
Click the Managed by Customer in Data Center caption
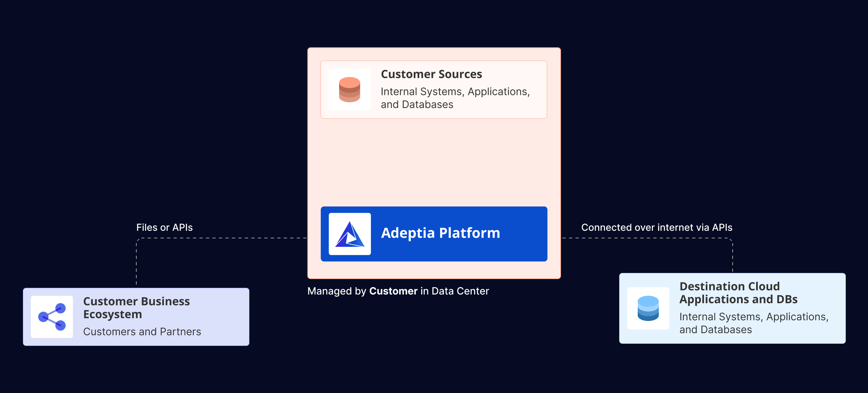(398, 291)
